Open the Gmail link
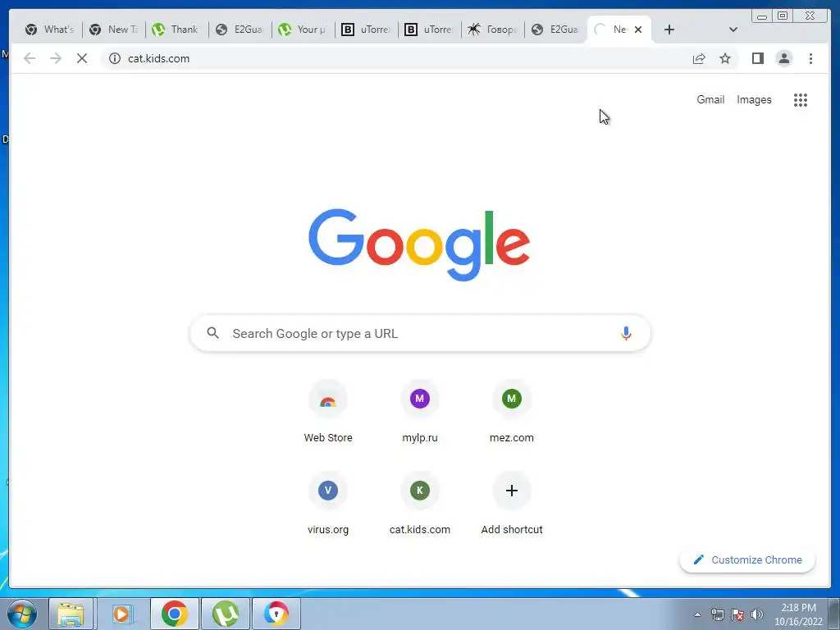Viewport: 840px width, 630px height. [x=710, y=99]
